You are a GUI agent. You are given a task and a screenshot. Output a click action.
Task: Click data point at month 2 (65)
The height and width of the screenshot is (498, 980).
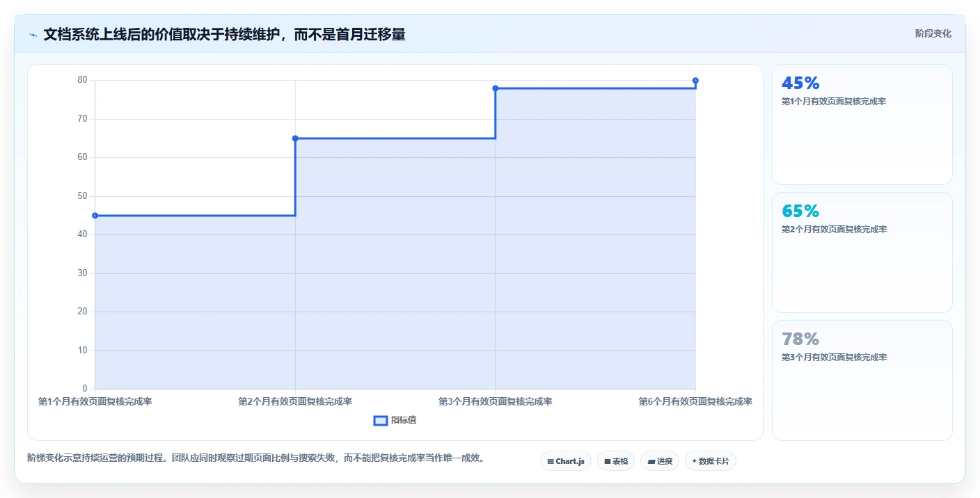click(x=295, y=138)
